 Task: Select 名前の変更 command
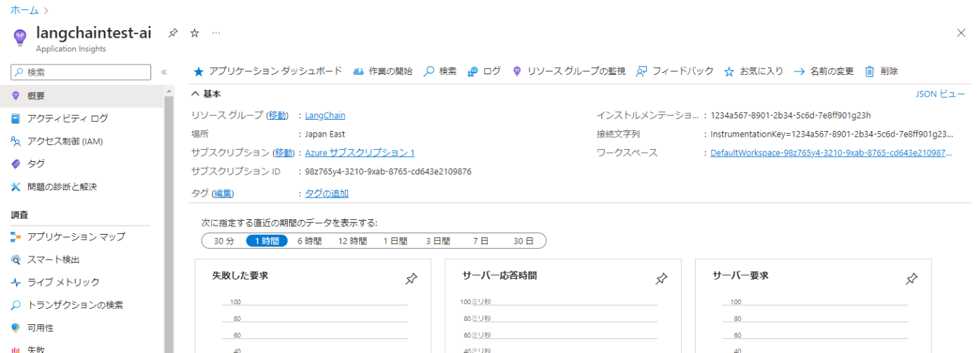tap(824, 71)
